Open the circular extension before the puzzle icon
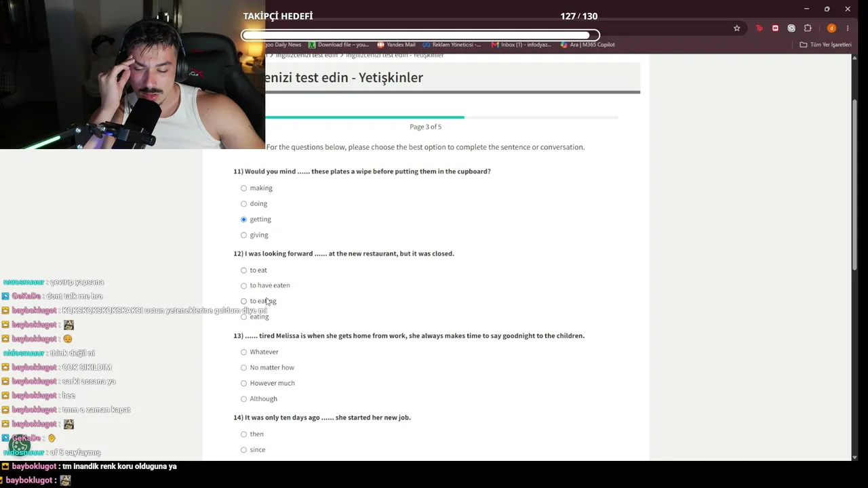The image size is (868, 488). [x=791, y=28]
